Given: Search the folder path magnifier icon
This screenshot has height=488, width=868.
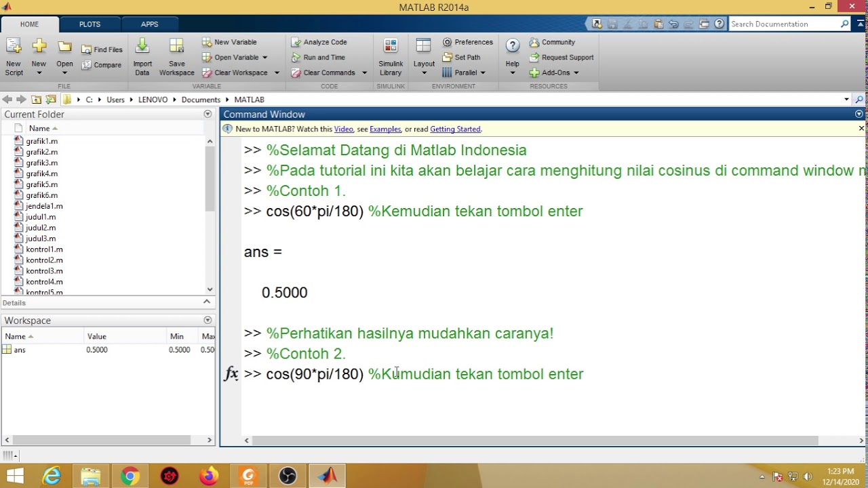Looking at the screenshot, I should coord(860,100).
